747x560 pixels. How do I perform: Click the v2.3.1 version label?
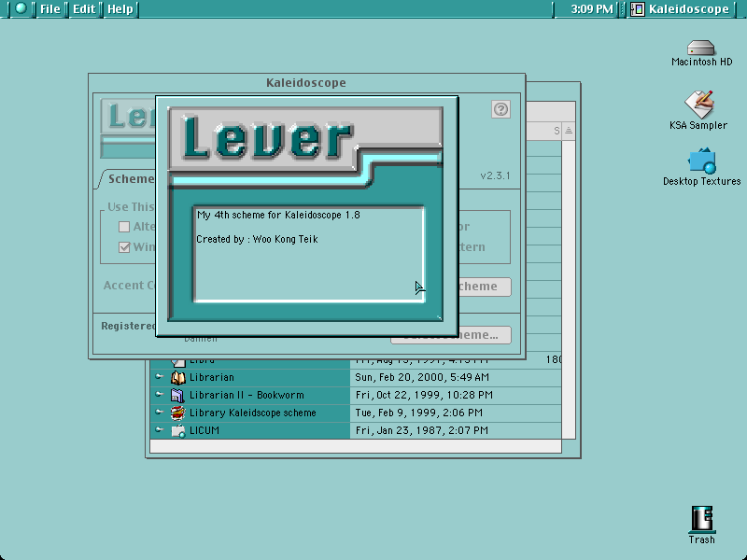point(495,175)
